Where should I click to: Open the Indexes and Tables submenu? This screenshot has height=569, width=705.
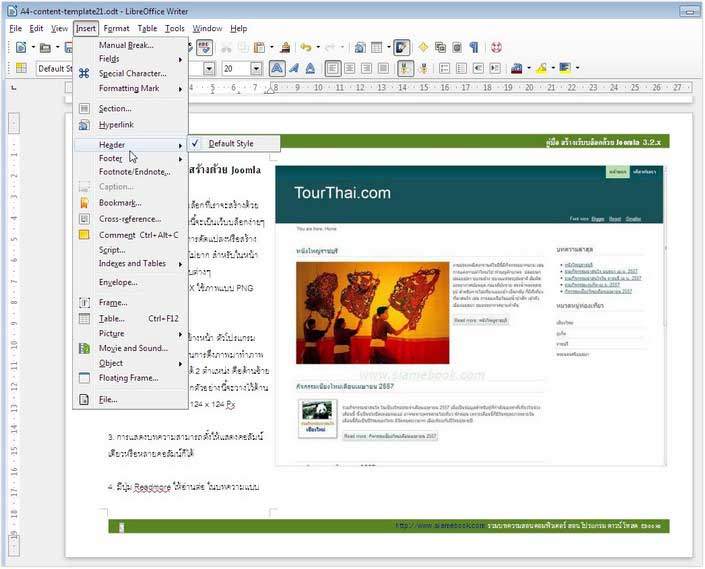point(130,263)
